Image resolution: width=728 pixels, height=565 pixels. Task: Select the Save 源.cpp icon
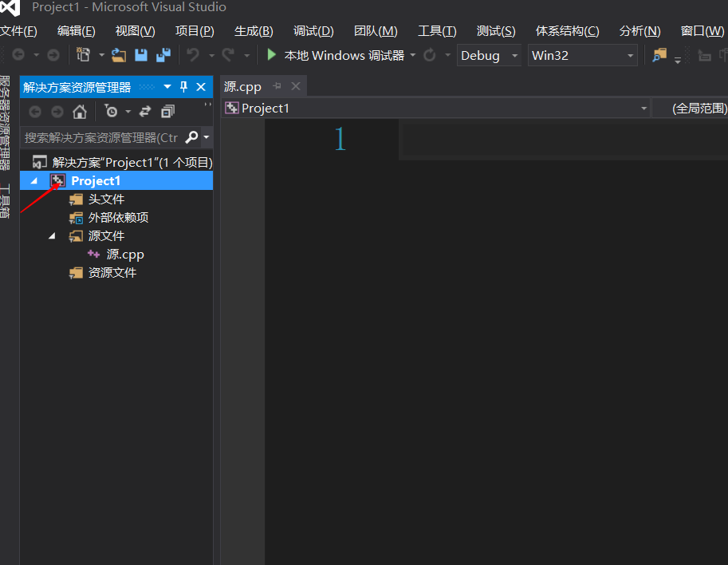140,55
